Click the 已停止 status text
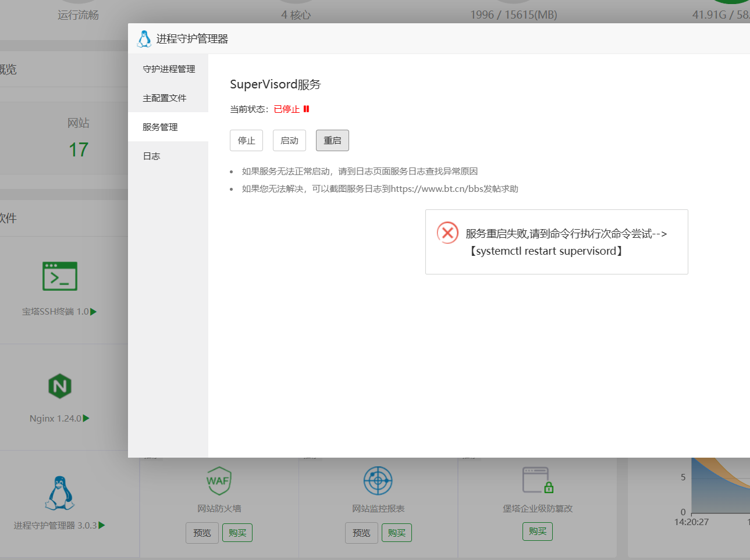750x560 pixels. point(287,109)
